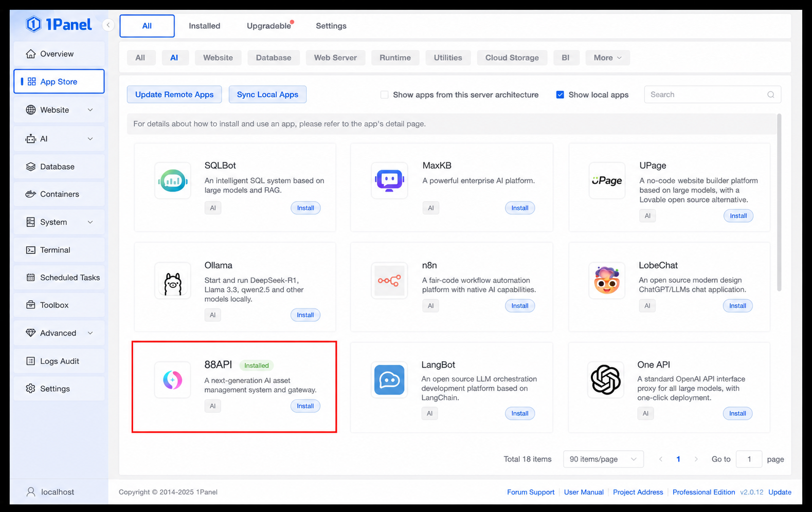Select the All category filter
The image size is (812, 512).
[140, 58]
